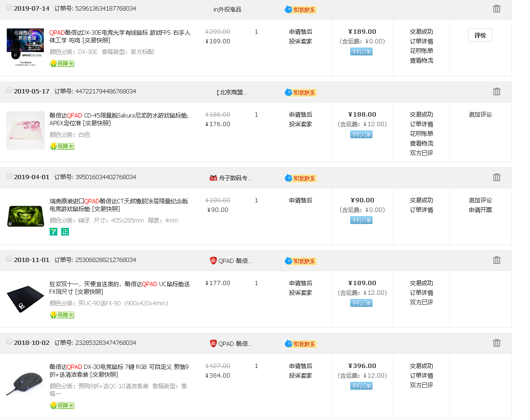The height and width of the screenshot is (420, 530).
Task: Contact seller in外设皂品 via 和我联系
Action: tap(301, 10)
